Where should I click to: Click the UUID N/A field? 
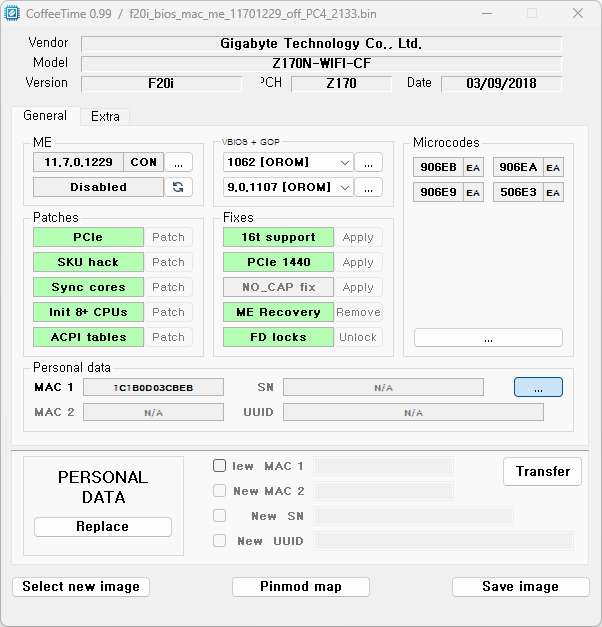(413, 412)
